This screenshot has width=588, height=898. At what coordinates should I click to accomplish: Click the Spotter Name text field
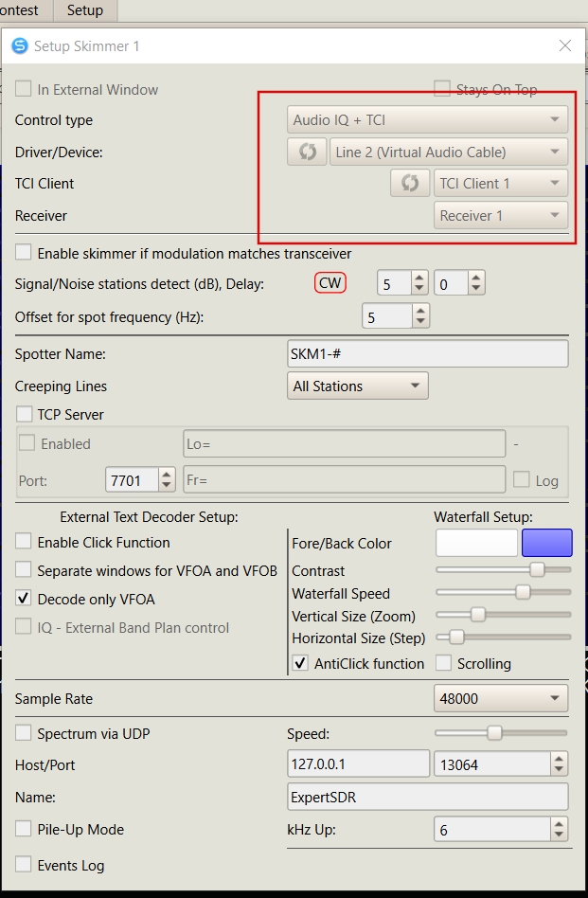[x=427, y=353]
